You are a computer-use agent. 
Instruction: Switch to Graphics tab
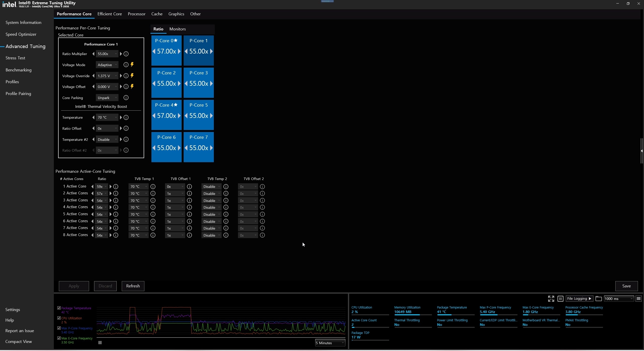point(176,14)
